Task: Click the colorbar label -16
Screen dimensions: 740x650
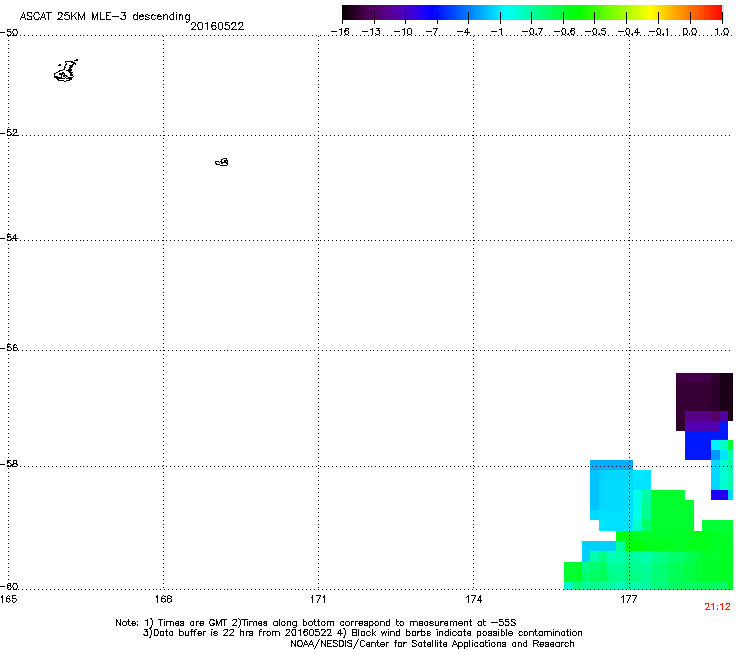Action: click(340, 32)
